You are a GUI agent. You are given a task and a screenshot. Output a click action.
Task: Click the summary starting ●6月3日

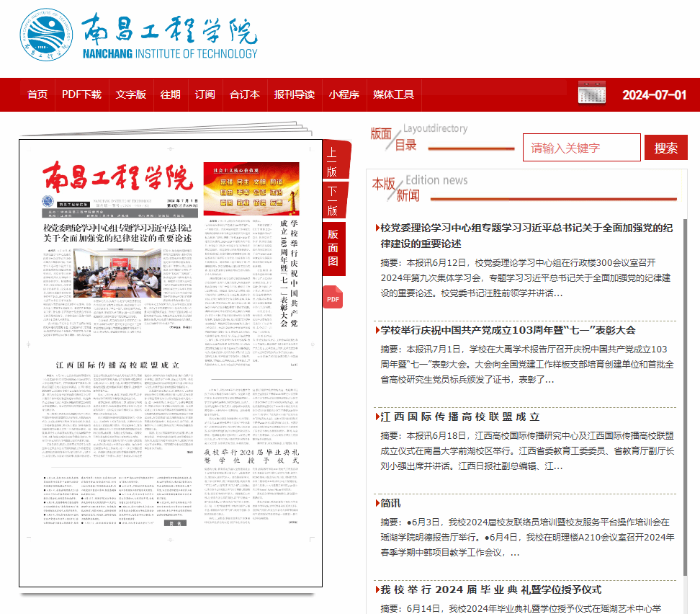click(x=527, y=537)
